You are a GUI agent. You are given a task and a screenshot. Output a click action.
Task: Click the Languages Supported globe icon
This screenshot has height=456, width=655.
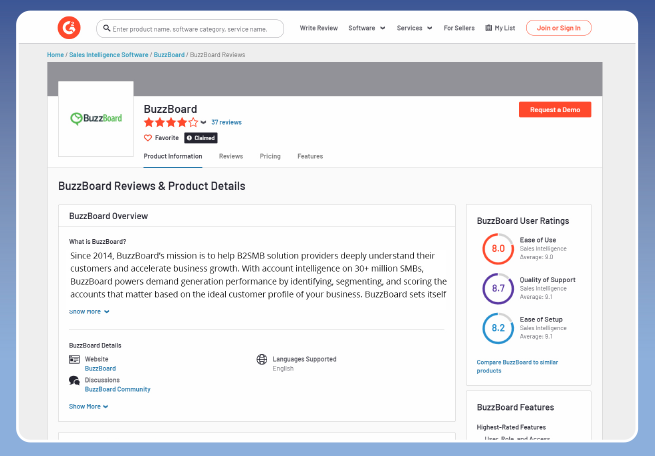(262, 359)
